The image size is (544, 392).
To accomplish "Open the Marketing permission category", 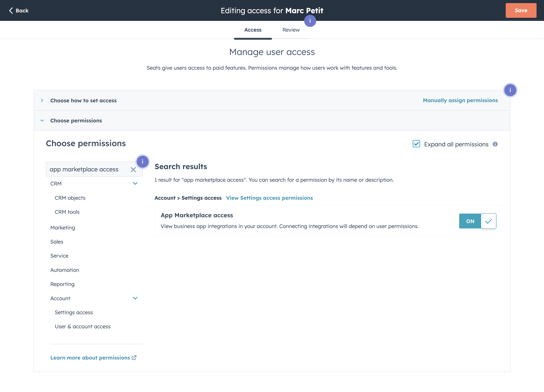I will [x=63, y=227].
